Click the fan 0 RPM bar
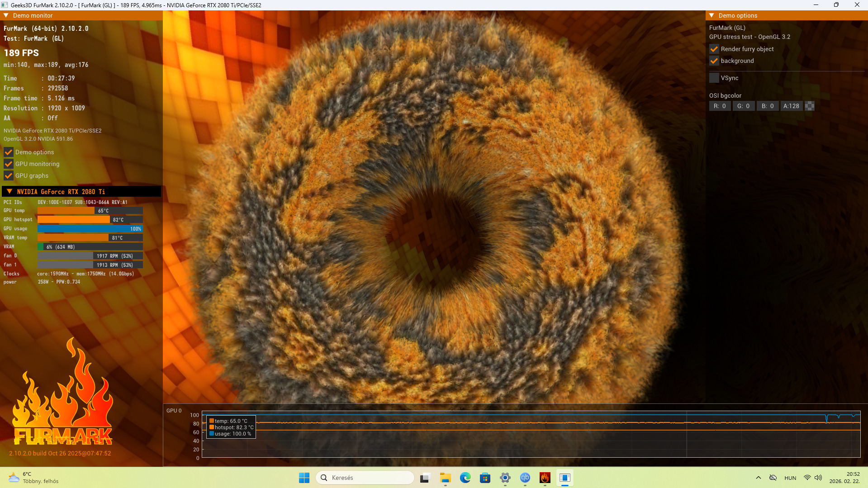The width and height of the screenshot is (868, 488). (90, 256)
